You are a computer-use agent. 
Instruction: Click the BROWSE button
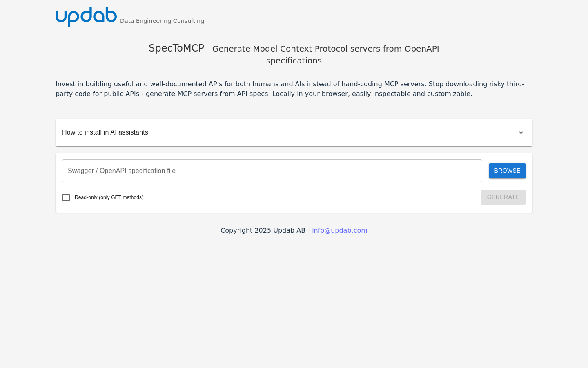[x=507, y=171]
